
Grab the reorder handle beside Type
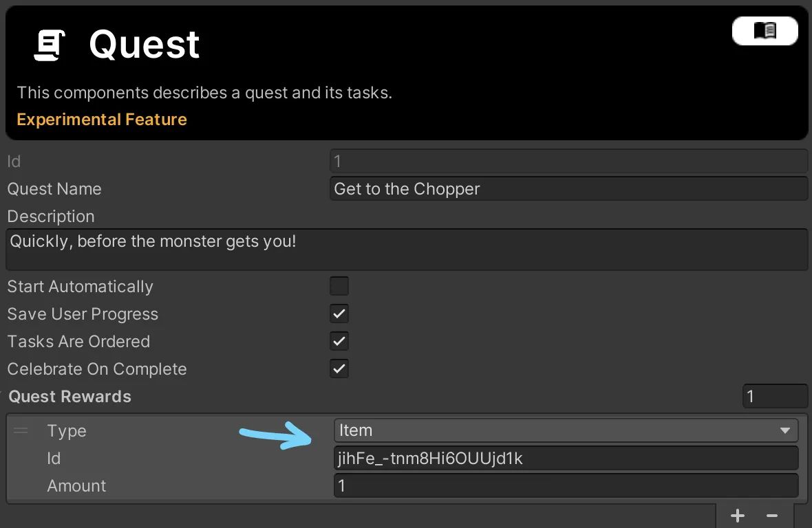pos(21,430)
